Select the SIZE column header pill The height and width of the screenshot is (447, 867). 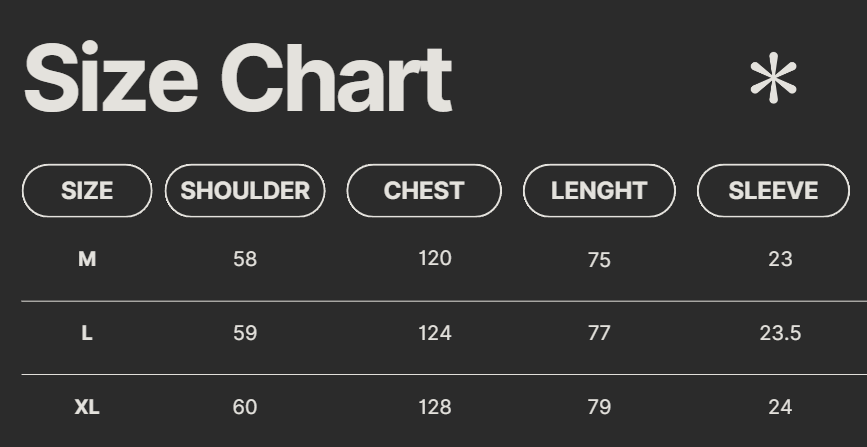pyautogui.click(x=87, y=191)
